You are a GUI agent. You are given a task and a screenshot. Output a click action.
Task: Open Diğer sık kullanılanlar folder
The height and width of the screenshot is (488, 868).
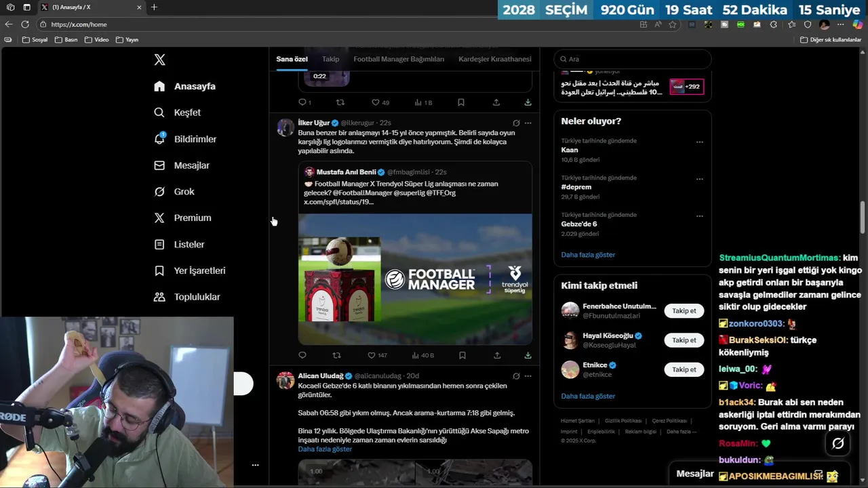pos(831,40)
